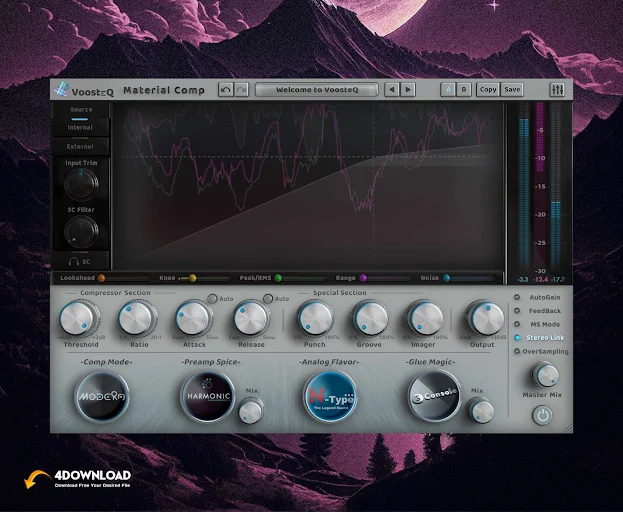Adjust the Peak/RMS slider handle

(x=278, y=278)
